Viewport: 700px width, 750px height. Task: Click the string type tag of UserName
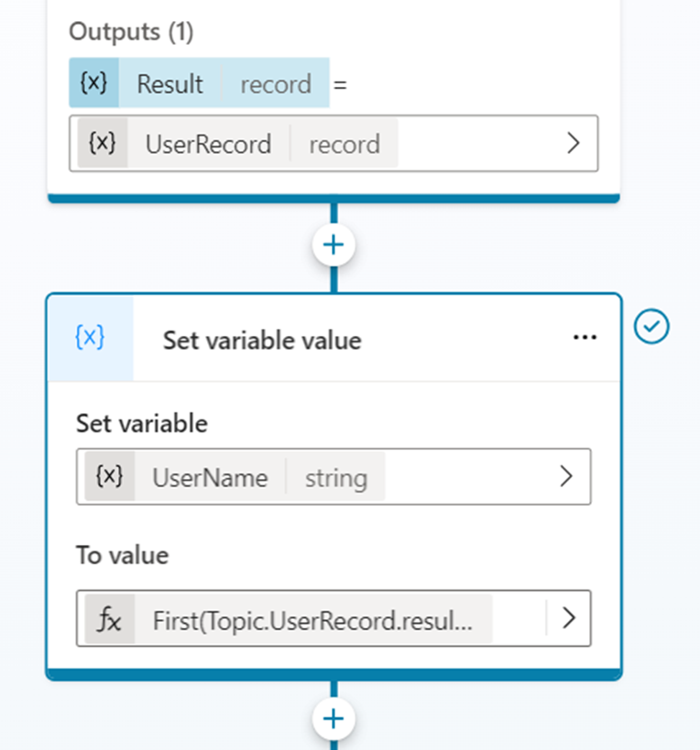point(335,478)
